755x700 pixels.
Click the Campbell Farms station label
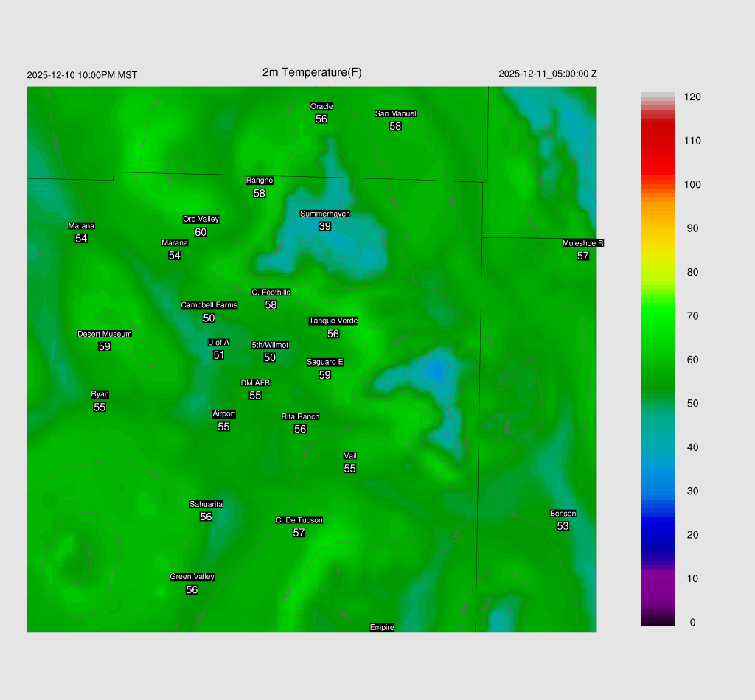click(x=209, y=305)
